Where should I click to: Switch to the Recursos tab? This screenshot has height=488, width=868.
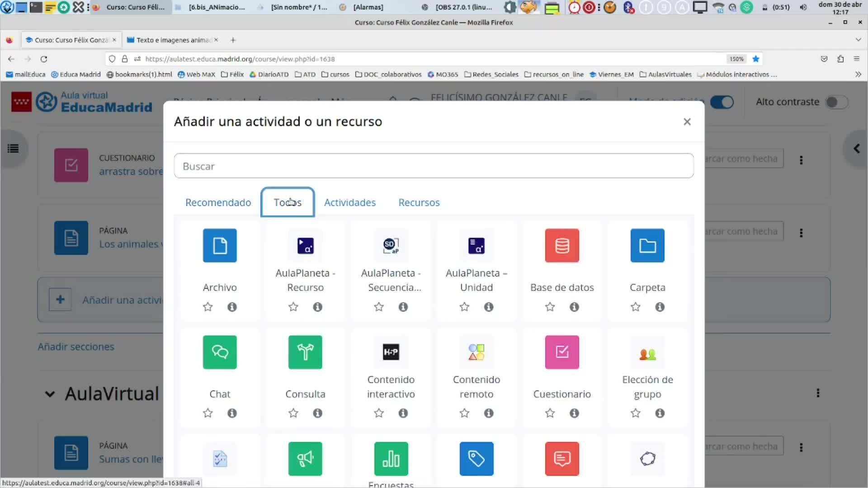(x=419, y=202)
